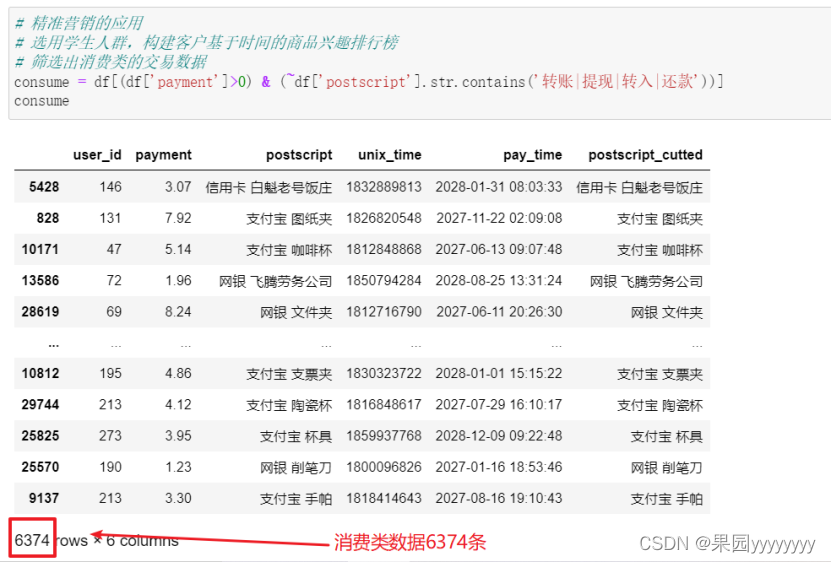Click row index 10812

[40, 373]
